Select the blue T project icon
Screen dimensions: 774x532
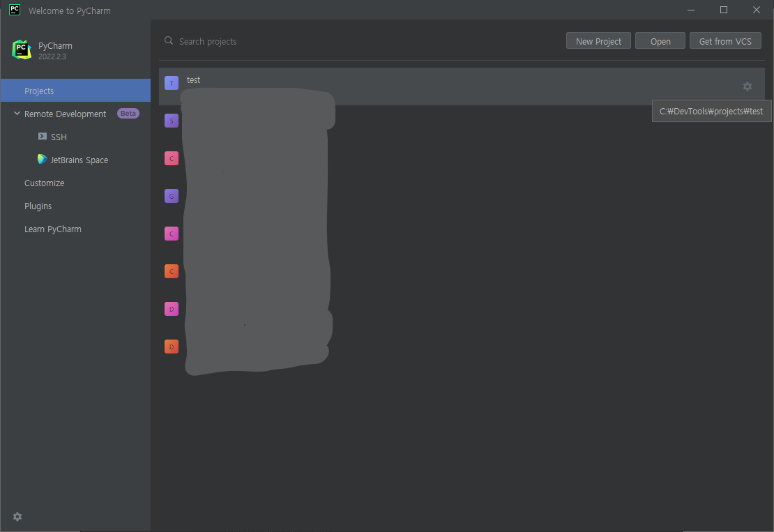172,83
